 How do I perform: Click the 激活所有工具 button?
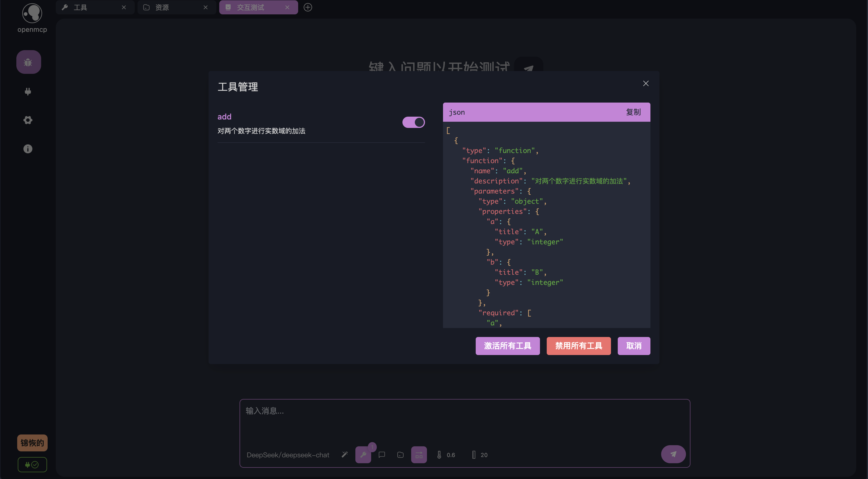[x=508, y=346]
